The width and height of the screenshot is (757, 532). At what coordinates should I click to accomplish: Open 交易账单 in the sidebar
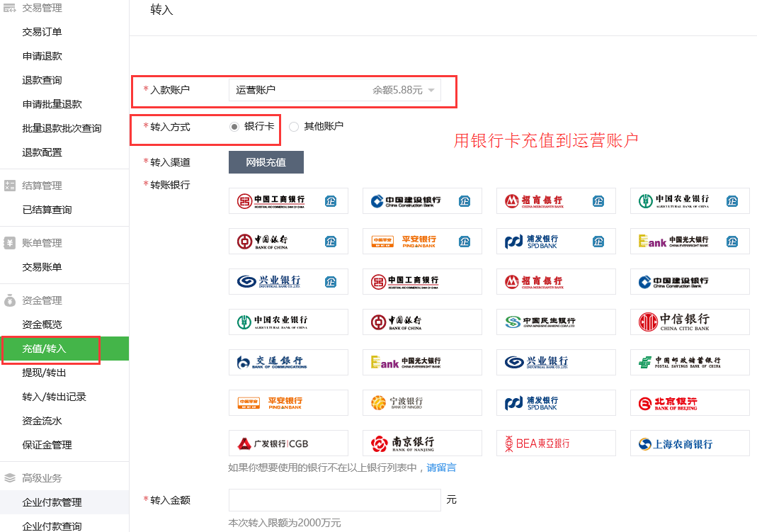(x=42, y=267)
